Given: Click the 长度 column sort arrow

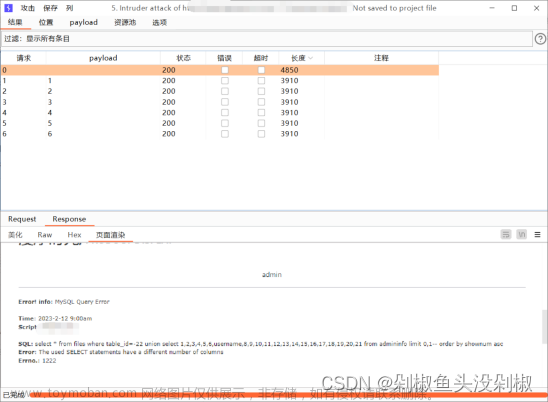Looking at the screenshot, I should [x=310, y=58].
